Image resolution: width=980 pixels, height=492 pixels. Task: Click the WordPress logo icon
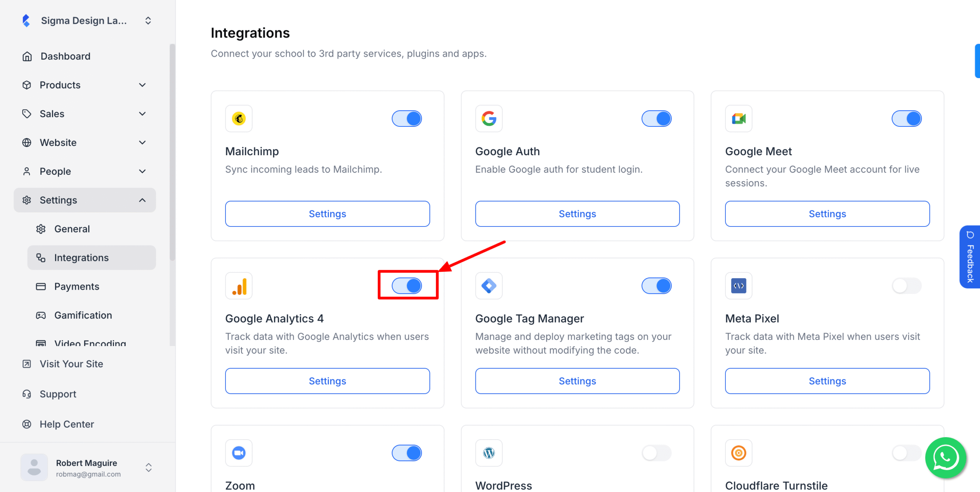(488, 453)
